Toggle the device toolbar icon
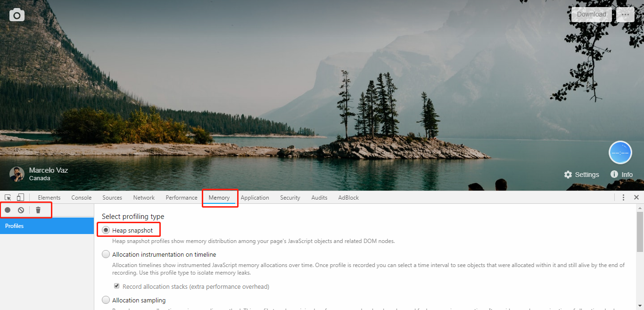This screenshot has height=310, width=644. (x=20, y=198)
